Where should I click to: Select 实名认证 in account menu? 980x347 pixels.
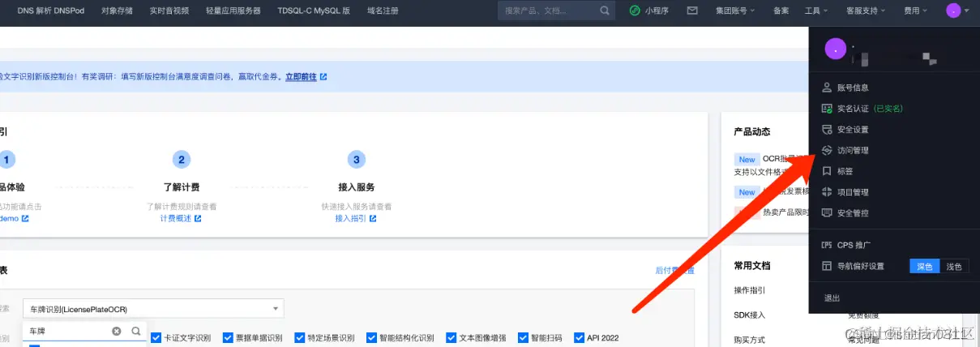point(853,108)
